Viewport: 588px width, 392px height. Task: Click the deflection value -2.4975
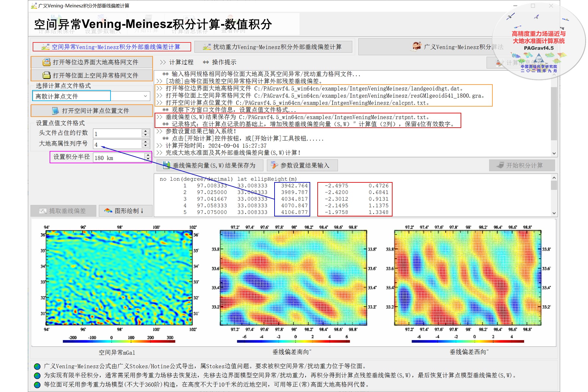[336, 186]
